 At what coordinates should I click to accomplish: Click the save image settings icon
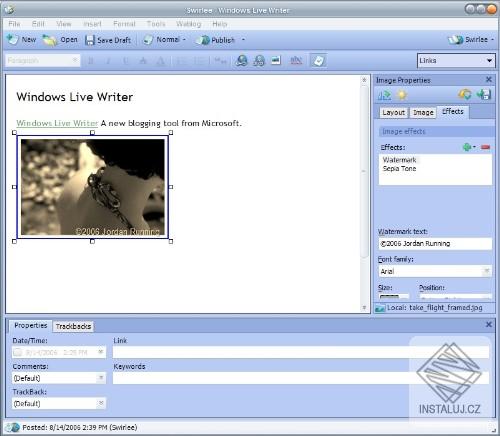pos(484,95)
